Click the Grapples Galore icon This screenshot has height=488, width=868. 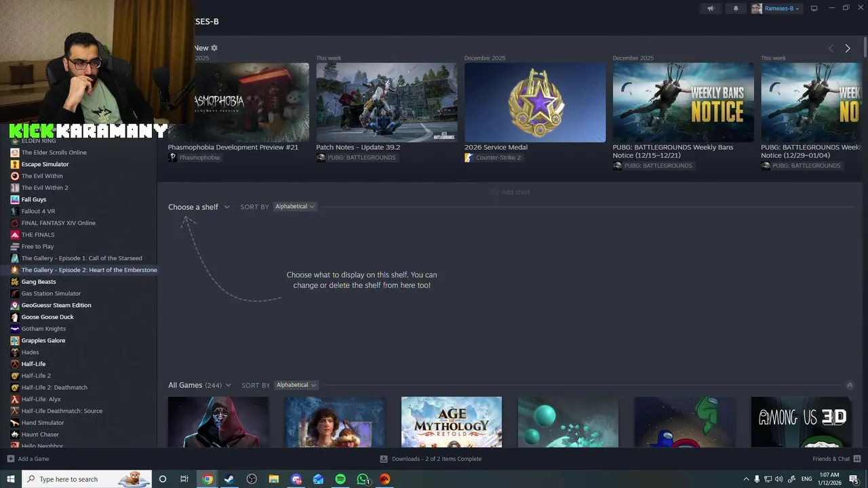click(x=15, y=340)
